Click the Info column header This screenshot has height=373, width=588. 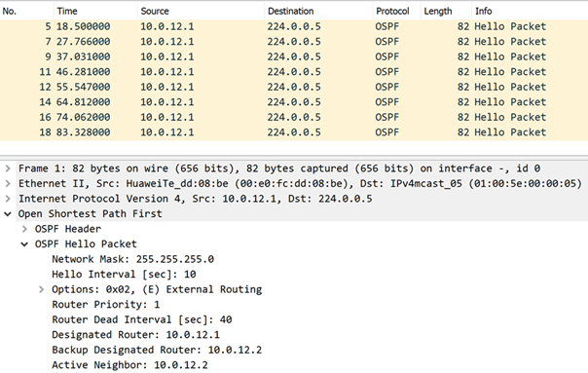point(530,11)
